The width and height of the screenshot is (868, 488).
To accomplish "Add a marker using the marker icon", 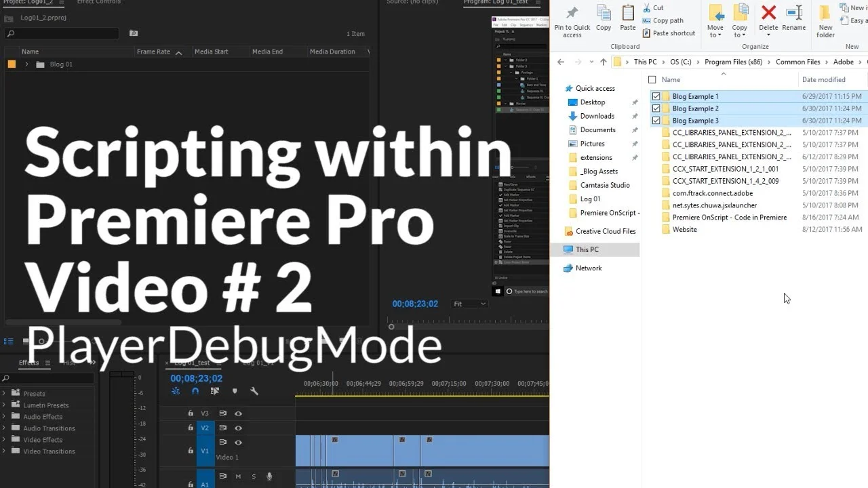I will tap(235, 391).
